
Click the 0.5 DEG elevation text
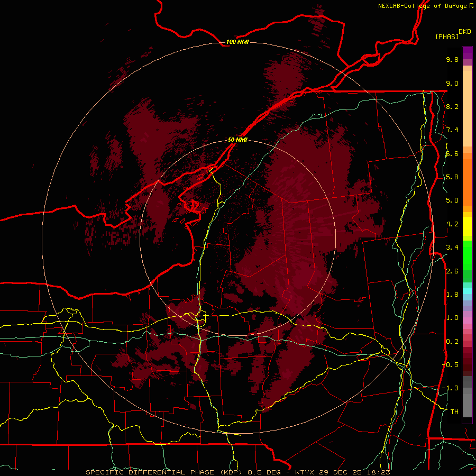[x=263, y=472]
